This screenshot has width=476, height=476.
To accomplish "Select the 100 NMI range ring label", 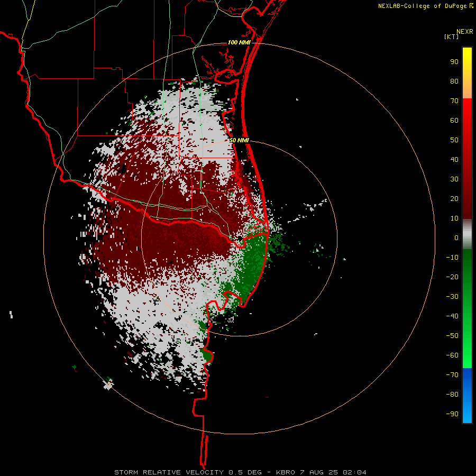I will pos(239,42).
